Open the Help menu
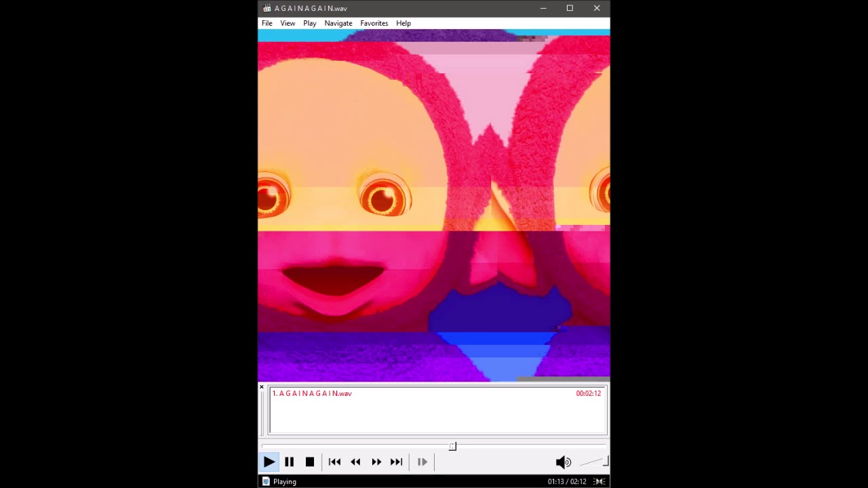The height and width of the screenshot is (488, 868). pos(403,23)
